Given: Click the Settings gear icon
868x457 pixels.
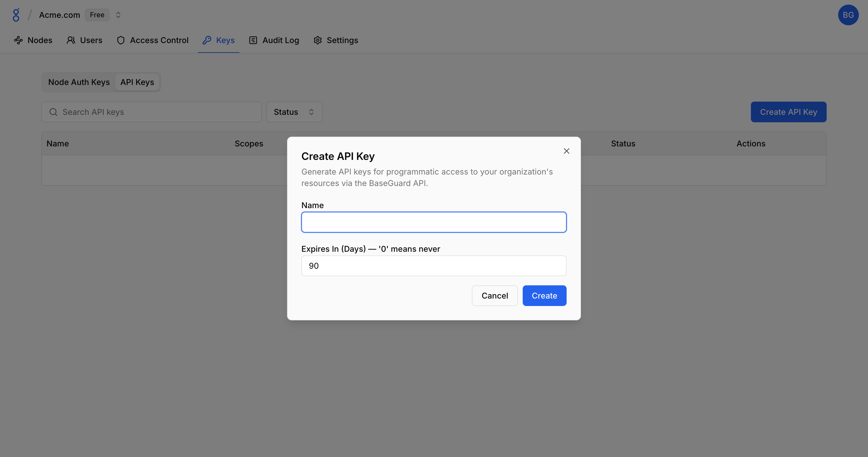Looking at the screenshot, I should point(317,40).
